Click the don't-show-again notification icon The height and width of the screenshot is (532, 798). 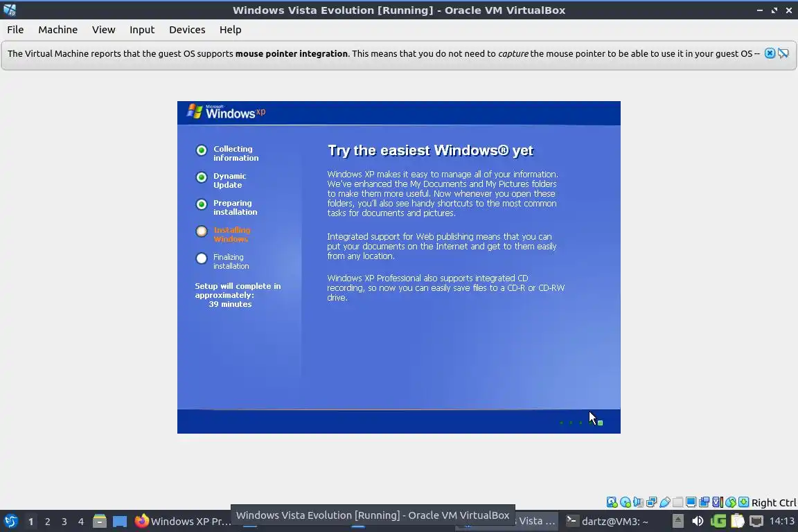point(783,53)
